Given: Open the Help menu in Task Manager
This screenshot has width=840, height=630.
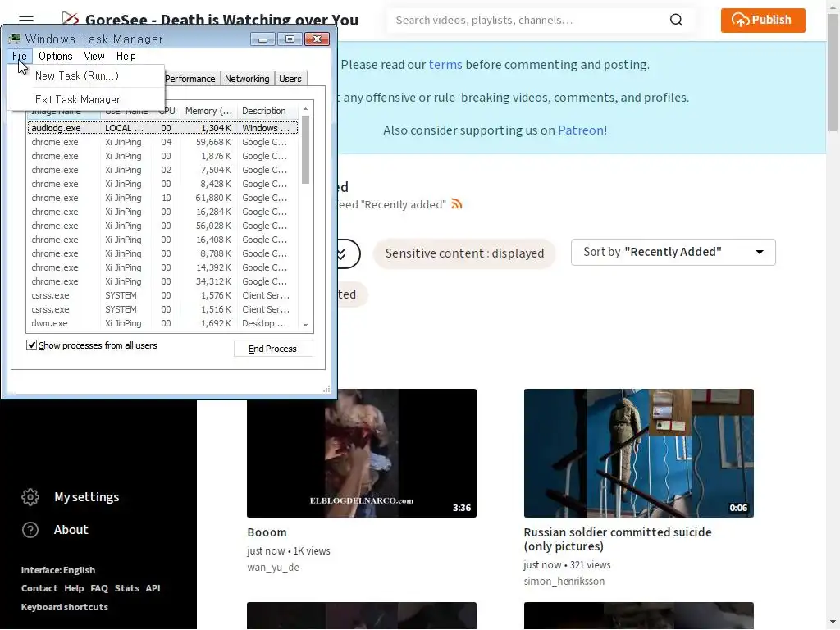Looking at the screenshot, I should [x=126, y=57].
